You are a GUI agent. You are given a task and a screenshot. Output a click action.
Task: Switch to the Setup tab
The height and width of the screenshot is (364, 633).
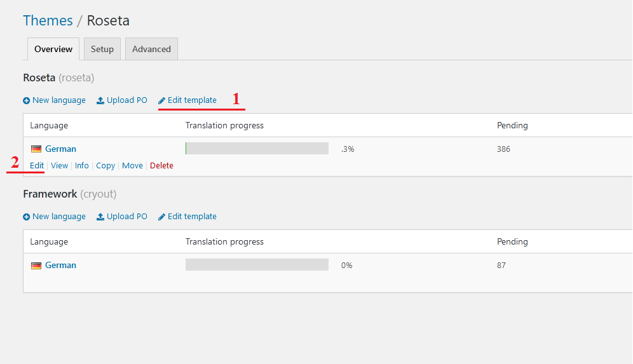pos(102,49)
